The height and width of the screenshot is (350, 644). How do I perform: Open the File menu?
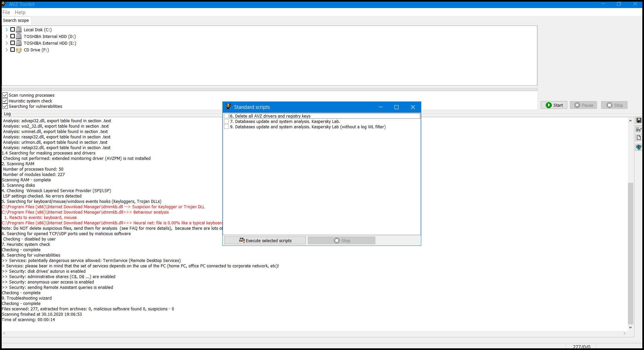pos(6,12)
